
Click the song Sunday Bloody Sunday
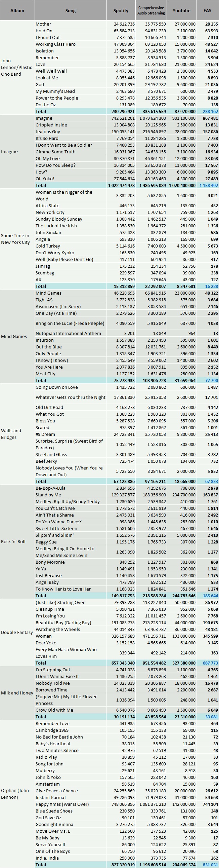[x=59, y=219]
